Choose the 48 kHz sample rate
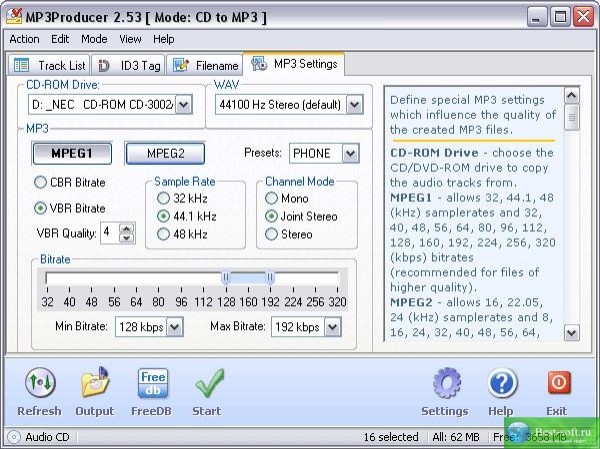 (164, 234)
